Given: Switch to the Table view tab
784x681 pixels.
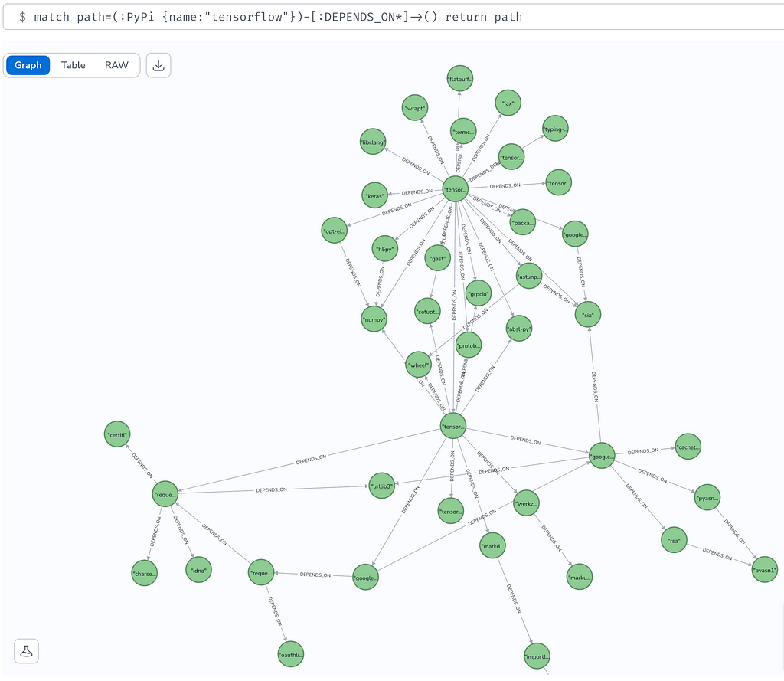Looking at the screenshot, I should click(73, 65).
